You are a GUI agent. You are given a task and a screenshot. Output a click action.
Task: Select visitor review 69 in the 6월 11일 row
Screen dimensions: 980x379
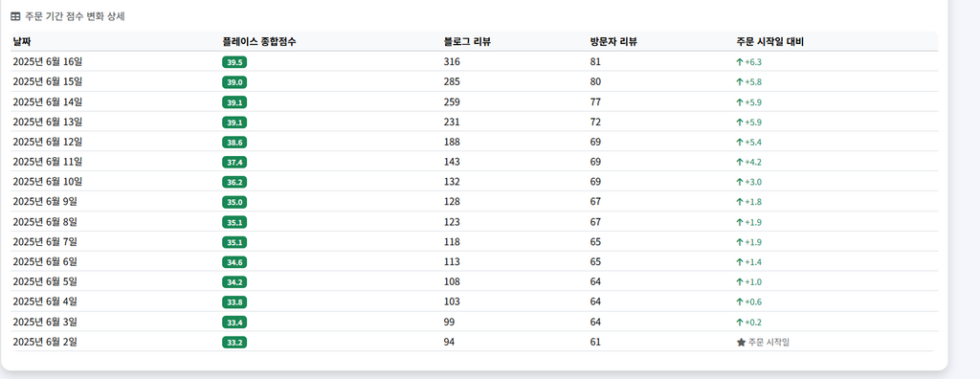tap(595, 162)
